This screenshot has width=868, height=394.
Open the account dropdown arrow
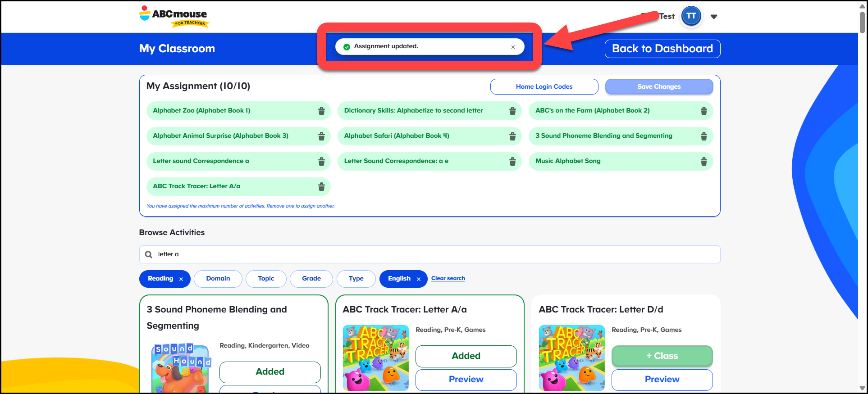tap(714, 17)
